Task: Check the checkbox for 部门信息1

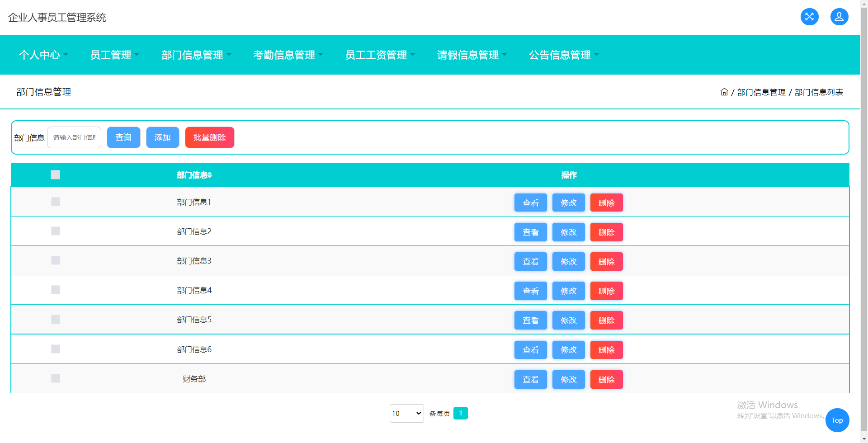Action: 55,202
